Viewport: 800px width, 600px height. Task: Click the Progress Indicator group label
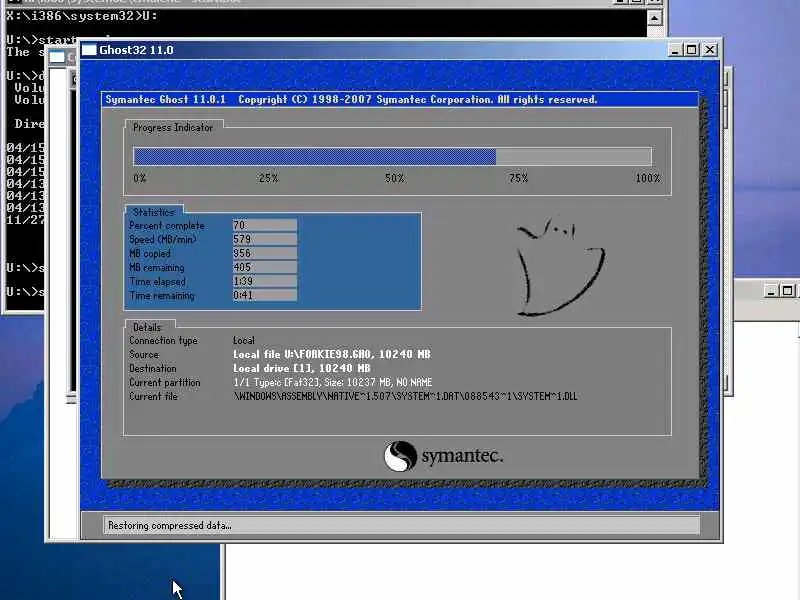[172, 128]
